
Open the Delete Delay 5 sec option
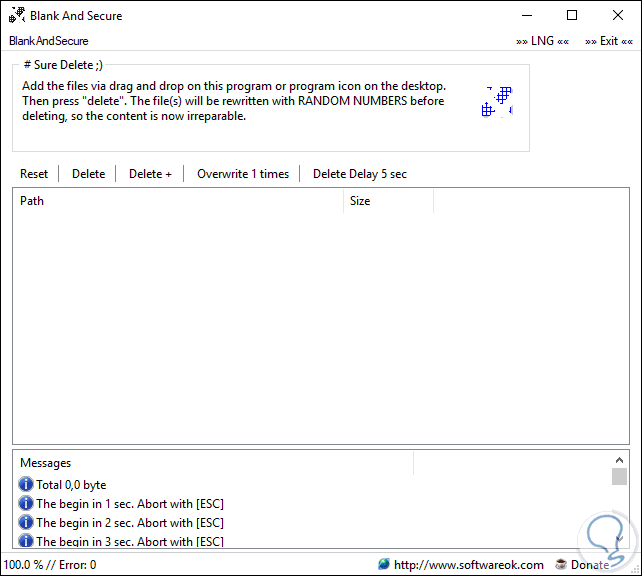pos(360,174)
